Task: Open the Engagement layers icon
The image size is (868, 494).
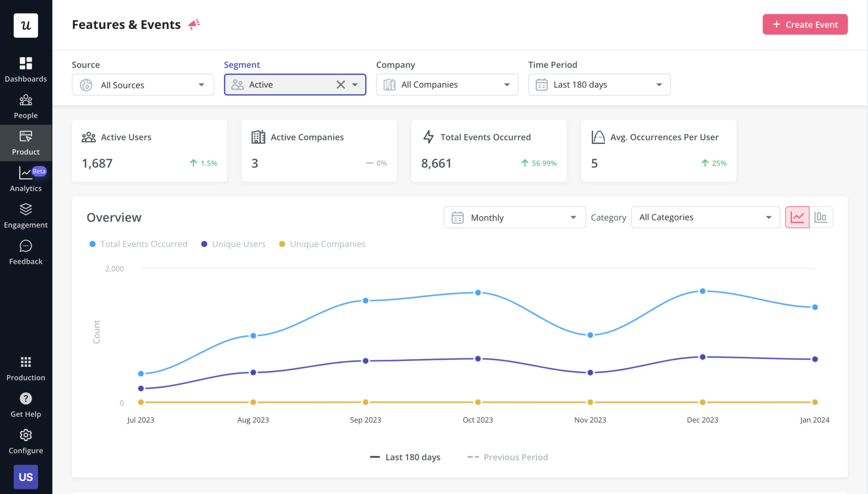Action: tap(26, 216)
